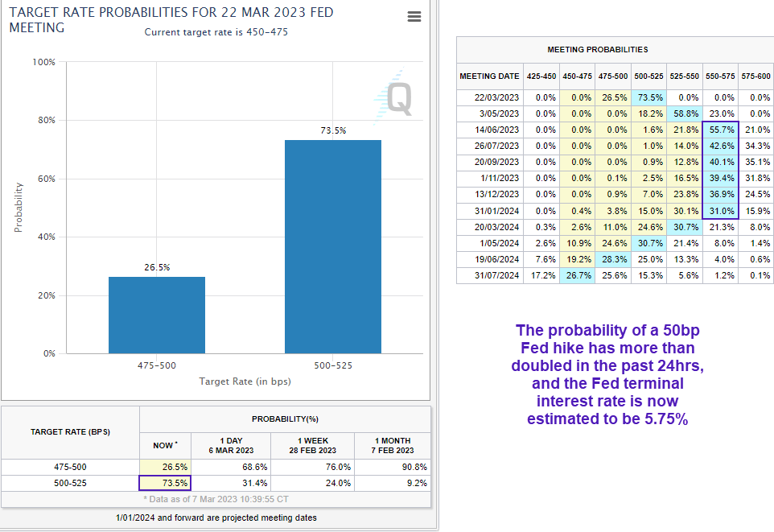Click the 'Target Rate (in bps)' axis title
Viewport: 774px width, 532px height.
tap(245, 381)
